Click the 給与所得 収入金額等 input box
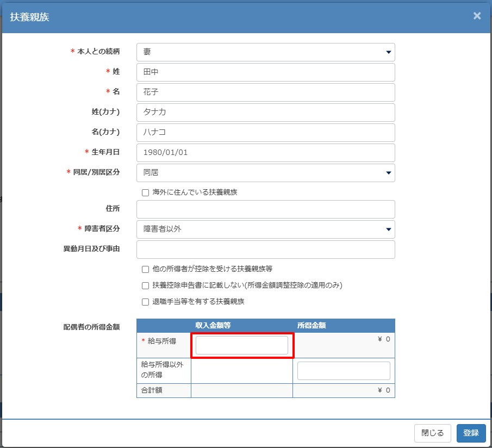 point(242,345)
